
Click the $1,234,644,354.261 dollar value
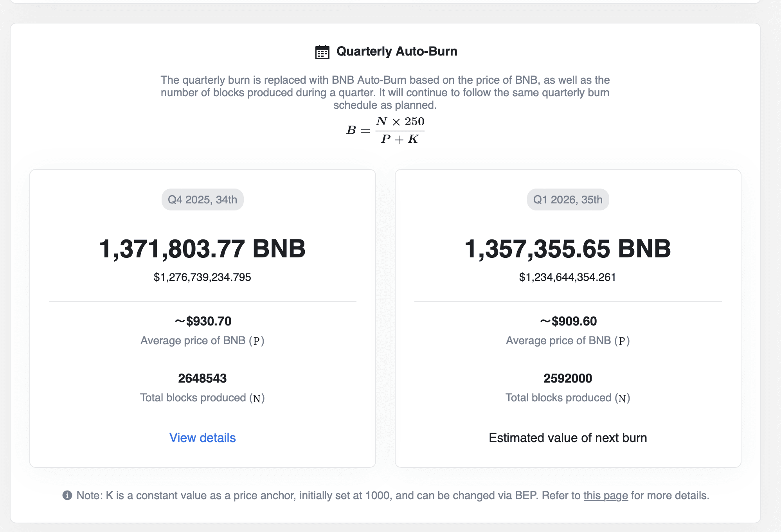(x=568, y=277)
